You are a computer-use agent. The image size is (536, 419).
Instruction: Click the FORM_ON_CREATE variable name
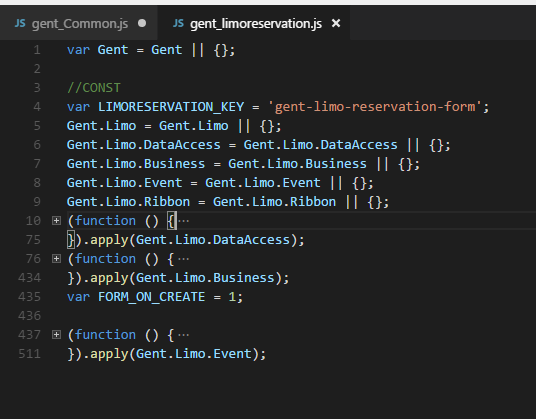151,297
